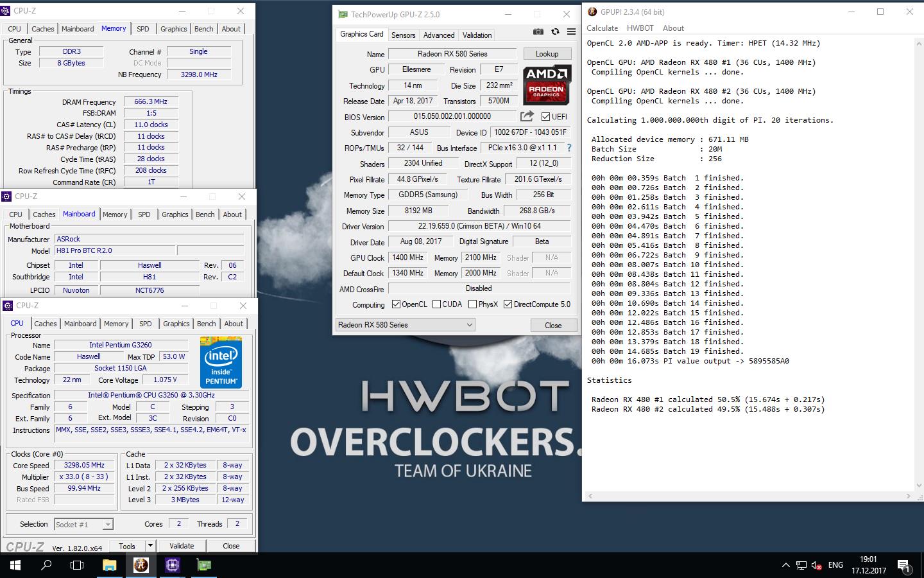Click the Driver Version field 22.19.659.0

pos(479,226)
